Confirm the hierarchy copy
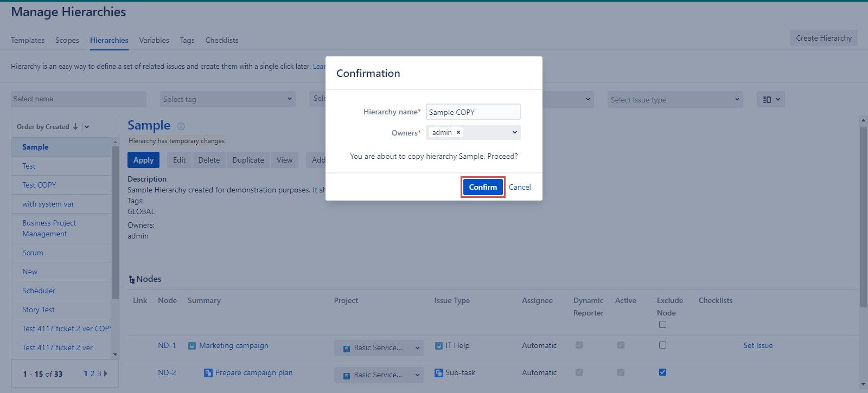This screenshot has height=393, width=868. click(x=482, y=187)
